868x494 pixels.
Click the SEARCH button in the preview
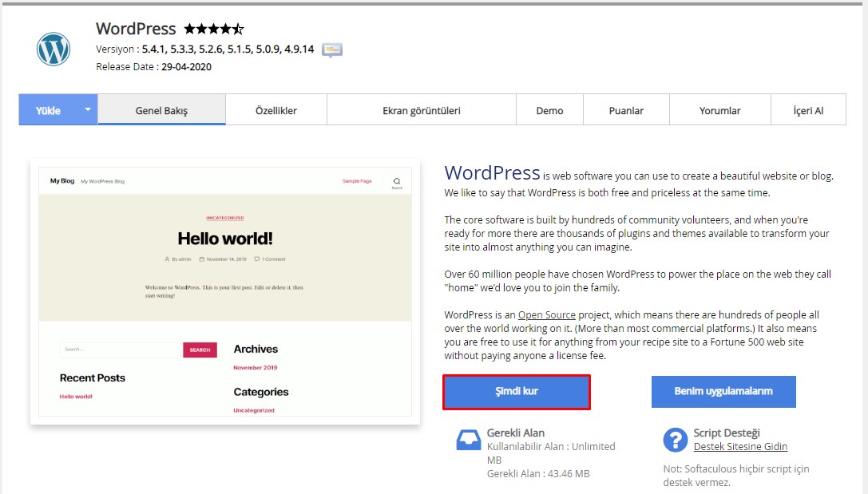[200, 350]
